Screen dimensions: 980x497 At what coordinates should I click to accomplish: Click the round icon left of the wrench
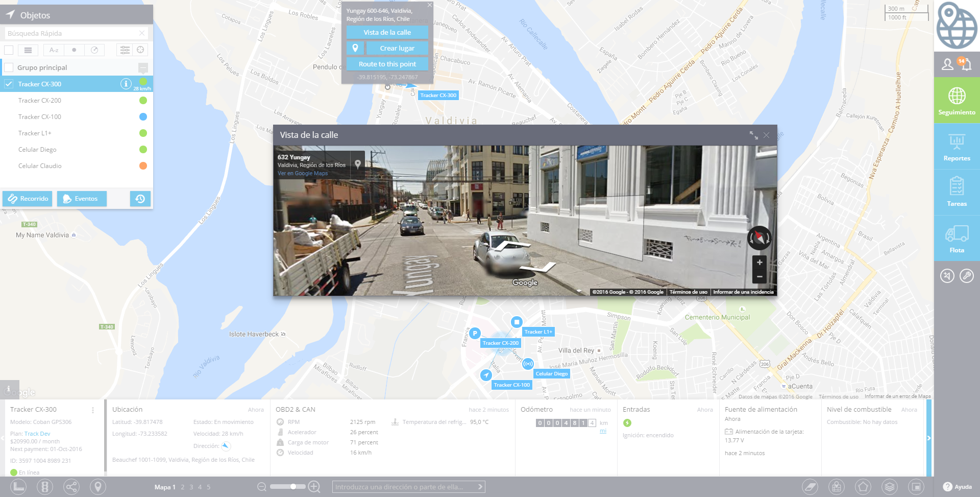pyautogui.click(x=947, y=276)
